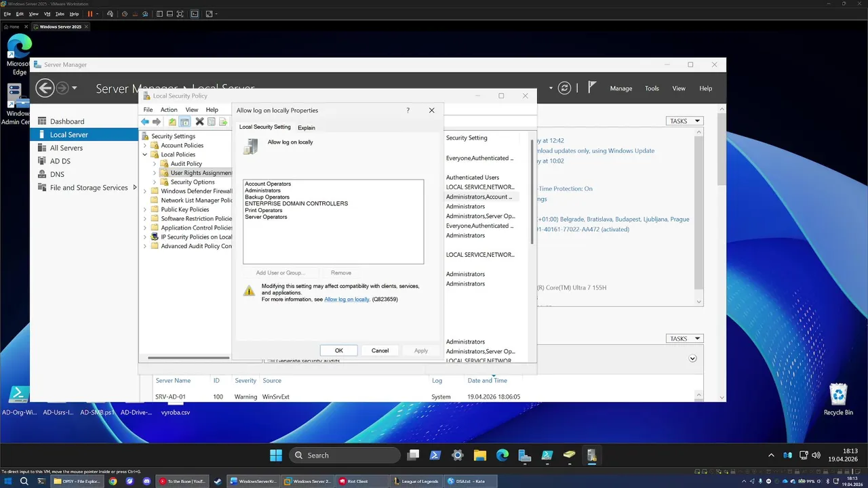Open the Server Manager notifications flag
This screenshot has height=488, width=868.
point(592,87)
